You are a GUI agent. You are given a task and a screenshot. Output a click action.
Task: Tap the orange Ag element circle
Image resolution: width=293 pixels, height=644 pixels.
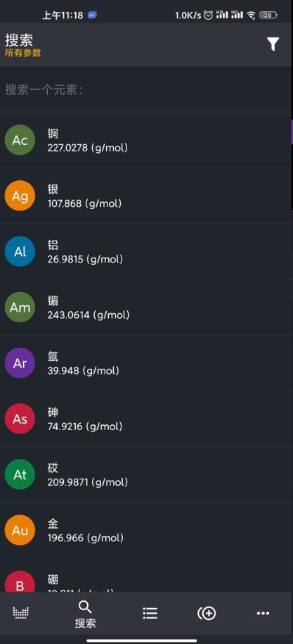(20, 196)
